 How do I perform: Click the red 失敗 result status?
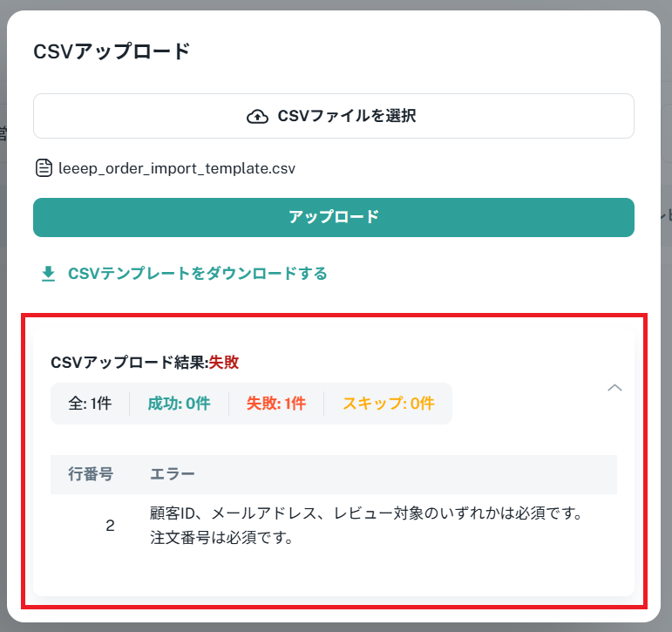click(x=223, y=363)
